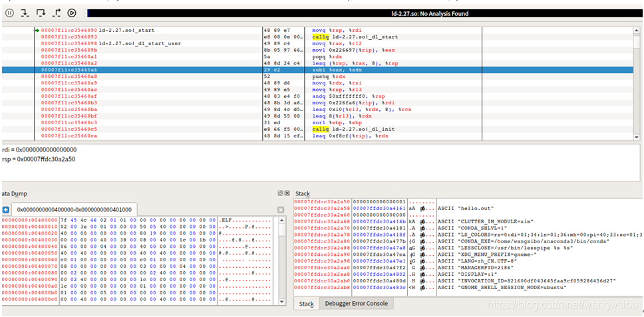644x317 pixels.
Task: Click stack address 00007ffd:c30a2a50
Action: tap(323, 202)
